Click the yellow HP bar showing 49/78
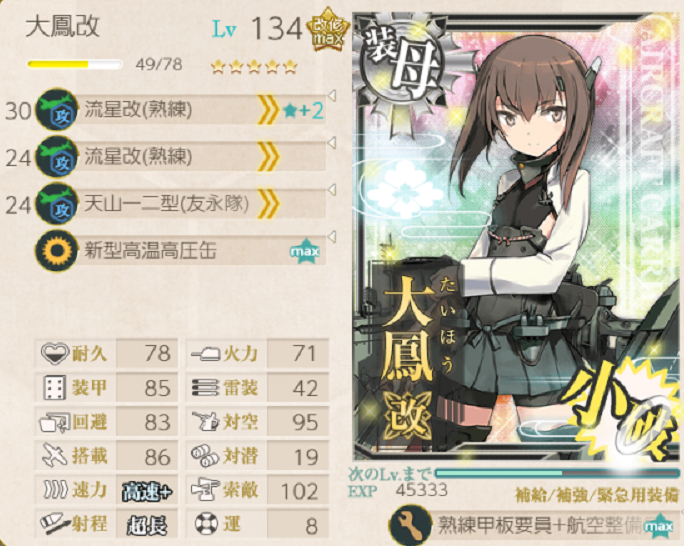The height and width of the screenshot is (546, 684). coord(74,65)
